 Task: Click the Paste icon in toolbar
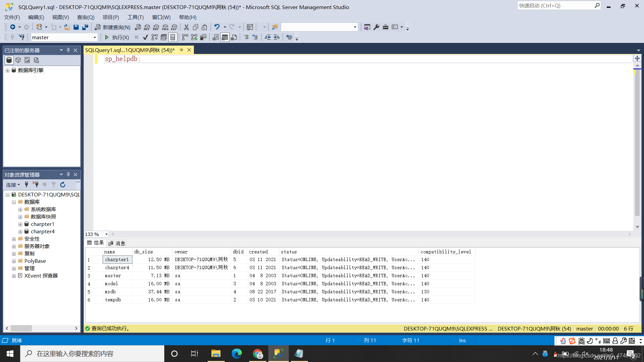(x=204, y=27)
